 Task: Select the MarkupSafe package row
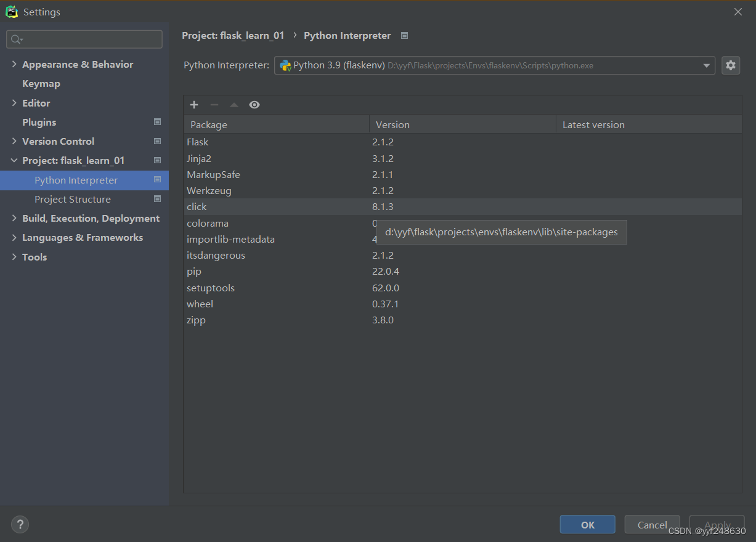click(x=463, y=174)
